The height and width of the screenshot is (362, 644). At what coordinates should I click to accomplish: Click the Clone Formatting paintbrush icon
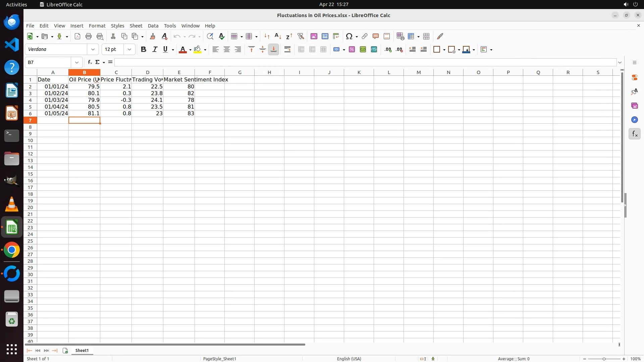pyautogui.click(x=153, y=36)
